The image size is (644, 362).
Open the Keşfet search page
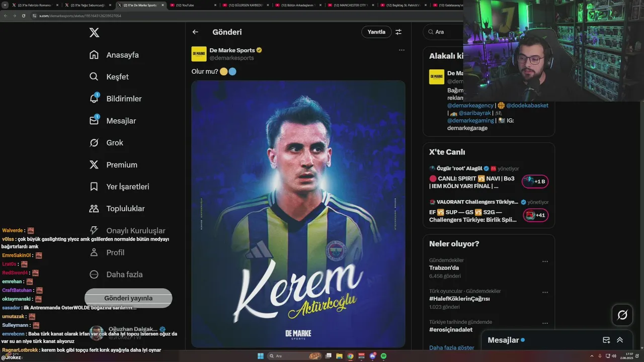point(109,77)
